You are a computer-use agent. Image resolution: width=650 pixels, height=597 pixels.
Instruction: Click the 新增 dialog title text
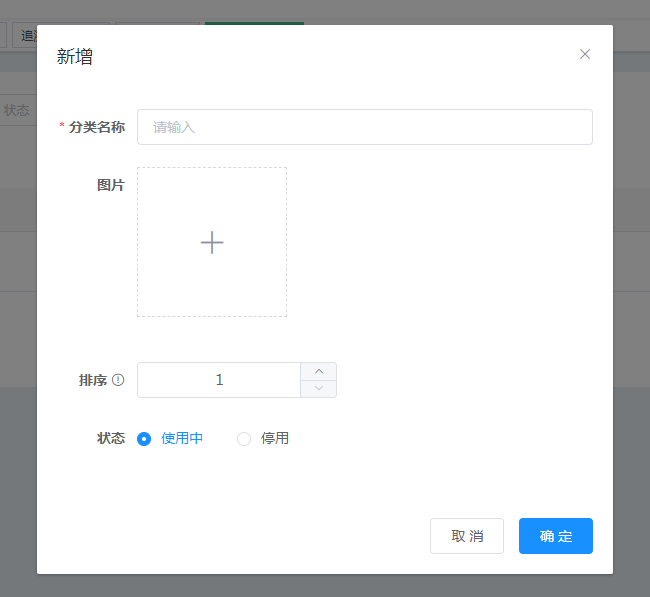(75, 56)
